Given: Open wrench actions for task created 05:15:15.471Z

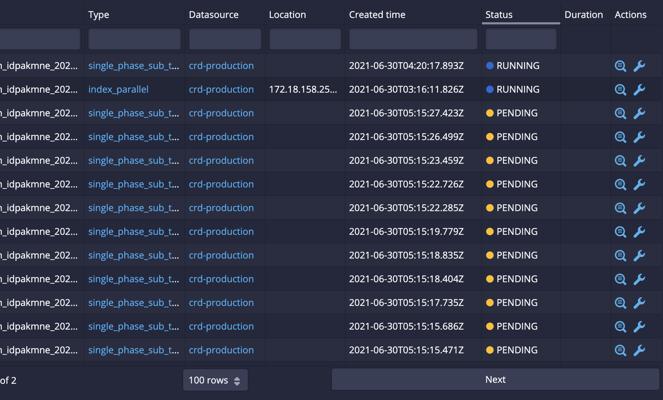Looking at the screenshot, I should tap(639, 351).
